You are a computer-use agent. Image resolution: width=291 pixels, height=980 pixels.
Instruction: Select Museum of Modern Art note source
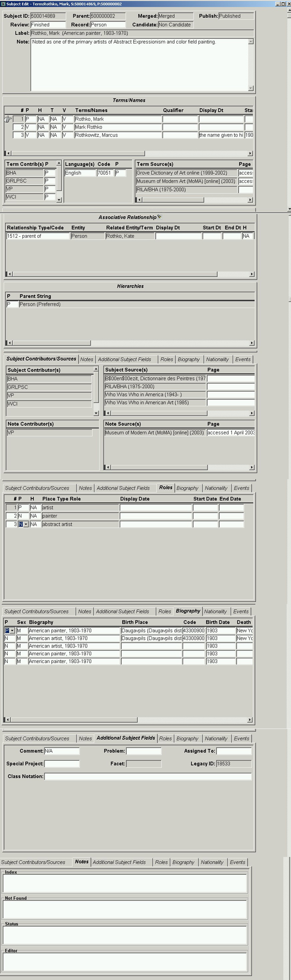[155, 432]
